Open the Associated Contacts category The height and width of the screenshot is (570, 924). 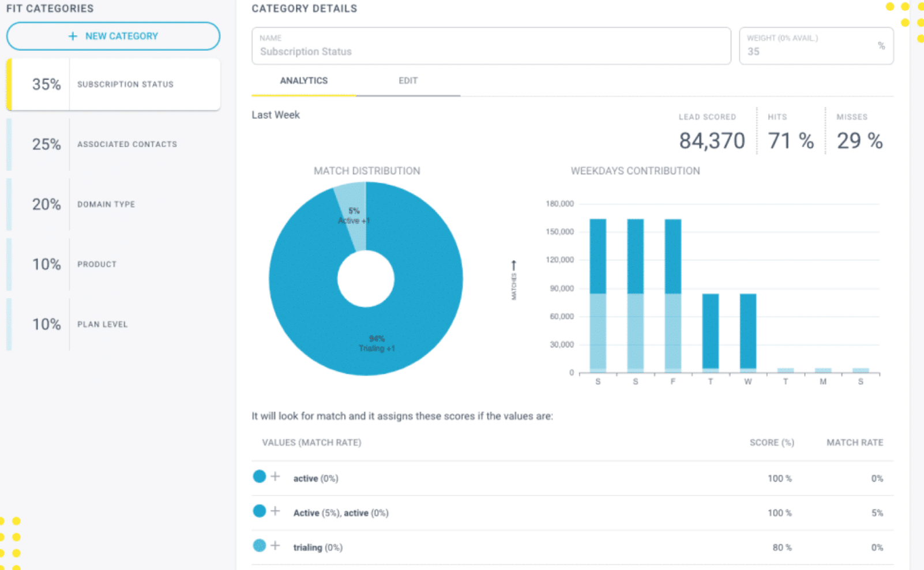click(113, 144)
